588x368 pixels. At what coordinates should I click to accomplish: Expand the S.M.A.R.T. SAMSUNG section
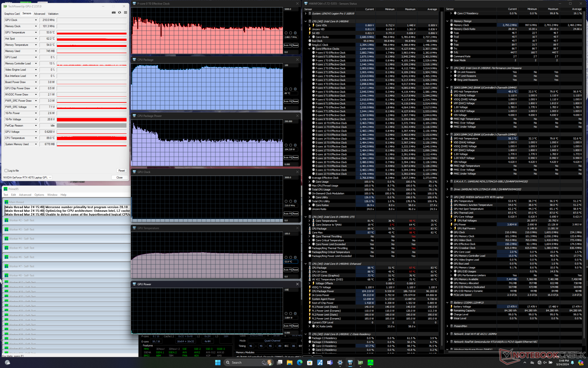447,181
